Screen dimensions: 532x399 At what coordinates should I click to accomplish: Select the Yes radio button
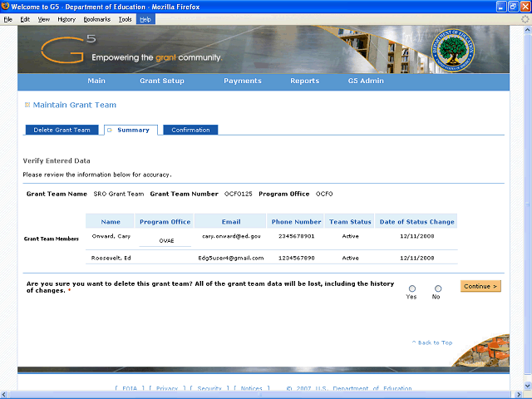point(412,288)
